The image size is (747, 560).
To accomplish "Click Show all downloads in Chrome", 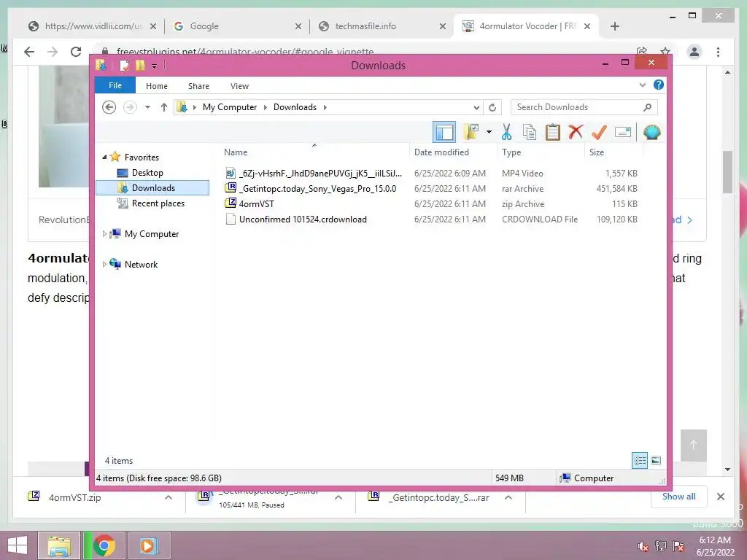I will [678, 497].
